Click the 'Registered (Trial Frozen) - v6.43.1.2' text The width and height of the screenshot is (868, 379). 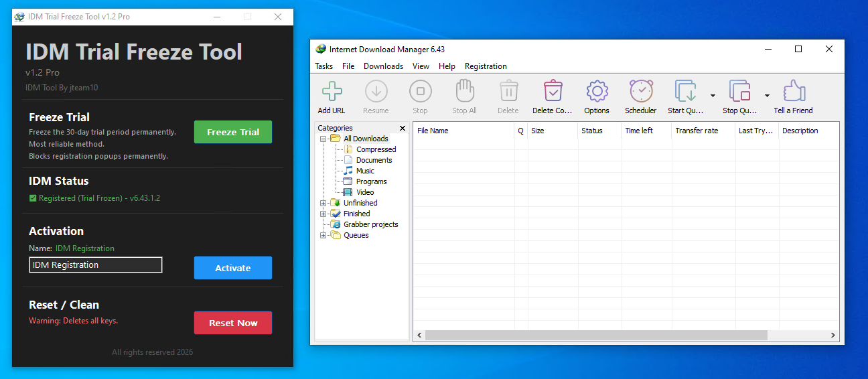pos(99,198)
